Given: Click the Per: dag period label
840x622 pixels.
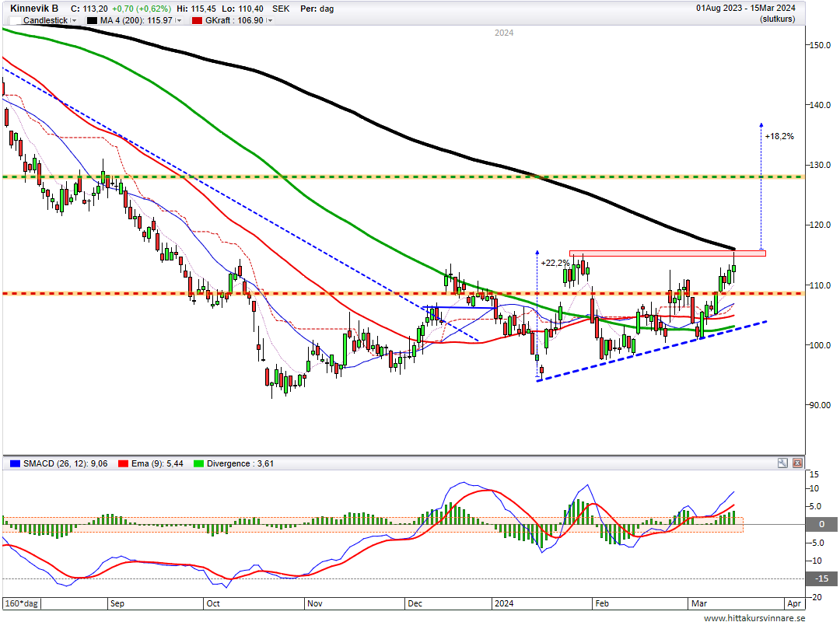Looking at the screenshot, I should [317, 9].
